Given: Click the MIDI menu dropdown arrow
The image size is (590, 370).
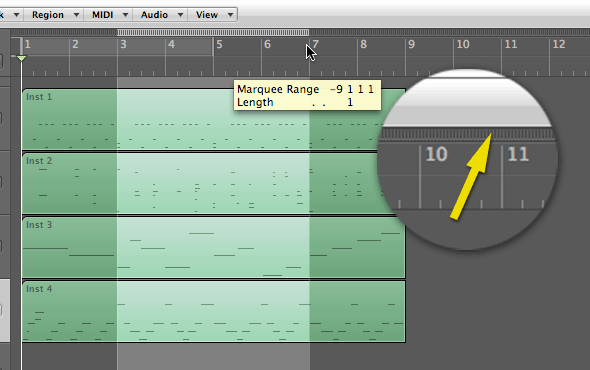Looking at the screenshot, I should [125, 15].
